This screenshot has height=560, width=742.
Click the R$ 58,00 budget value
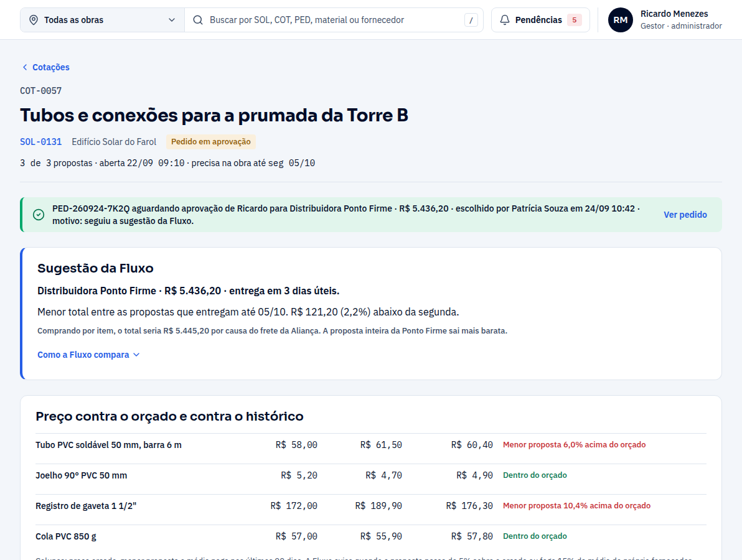click(x=296, y=445)
